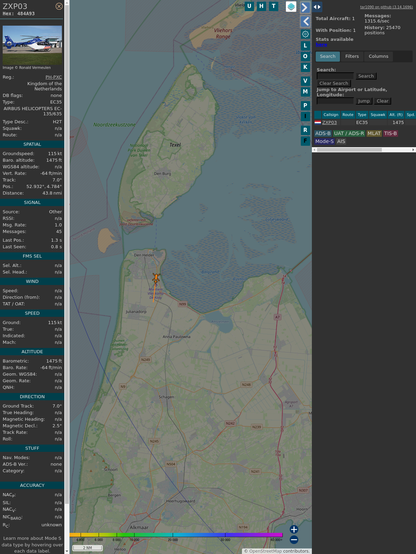Click the P persistence button

(x=305, y=105)
